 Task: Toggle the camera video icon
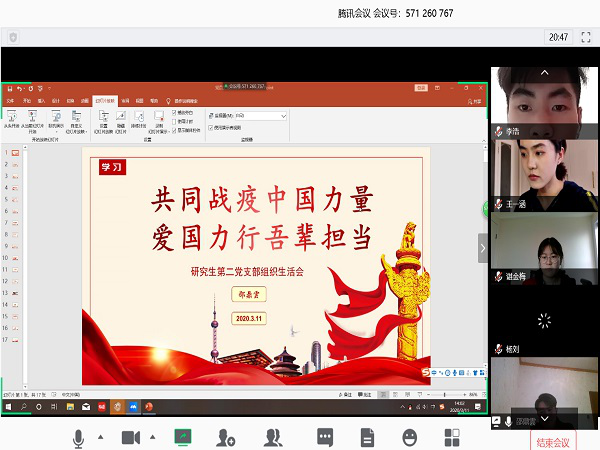(130, 438)
